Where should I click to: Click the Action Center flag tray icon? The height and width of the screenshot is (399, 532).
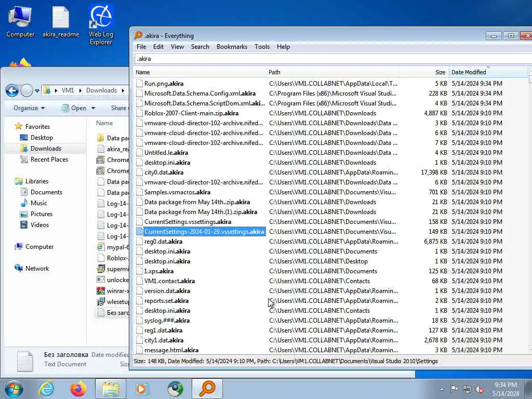point(454,389)
